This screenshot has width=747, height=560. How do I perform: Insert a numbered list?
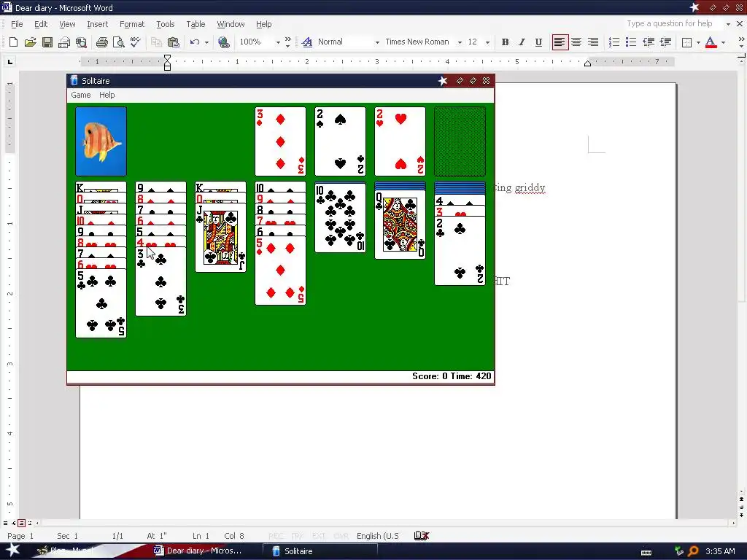614,42
